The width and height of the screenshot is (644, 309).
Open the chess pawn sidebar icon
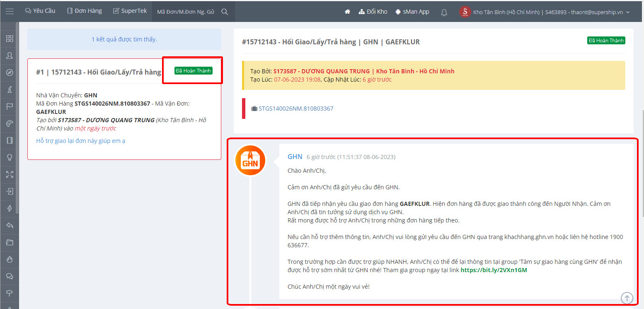click(10, 89)
